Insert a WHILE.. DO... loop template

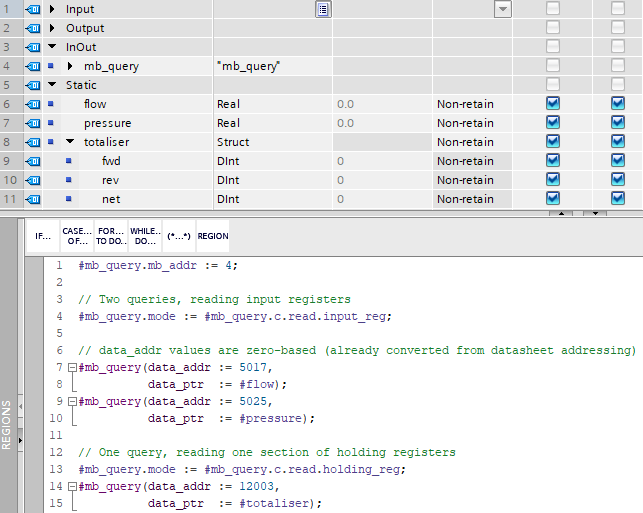pyautogui.click(x=145, y=236)
